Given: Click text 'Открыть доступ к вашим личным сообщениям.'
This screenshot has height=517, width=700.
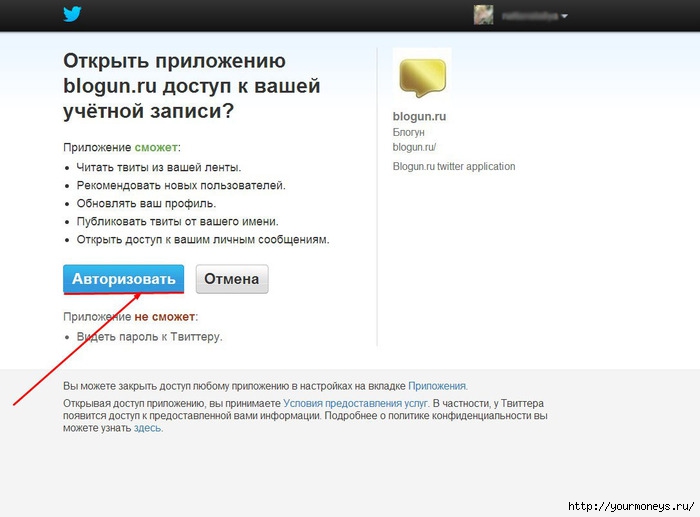Looking at the screenshot, I should tap(203, 239).
